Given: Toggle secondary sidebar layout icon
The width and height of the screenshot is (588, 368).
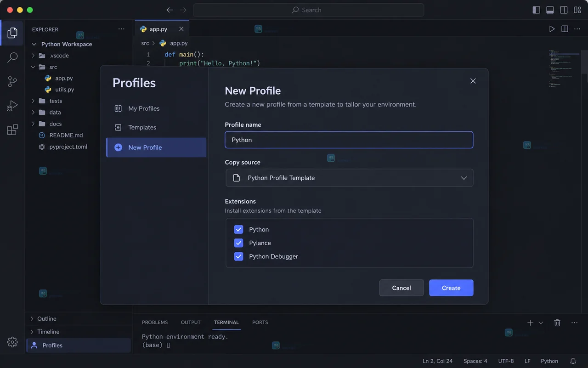Looking at the screenshot, I should [564, 10].
